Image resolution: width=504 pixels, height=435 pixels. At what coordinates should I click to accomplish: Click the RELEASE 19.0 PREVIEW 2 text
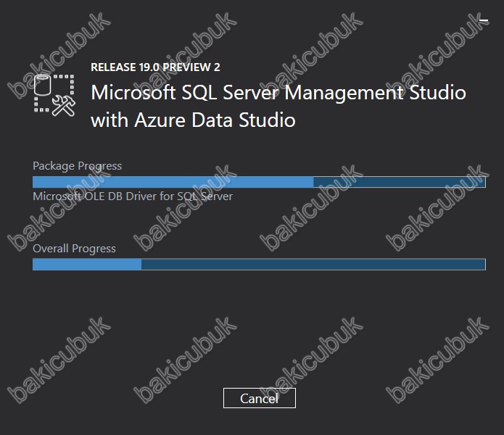point(155,67)
